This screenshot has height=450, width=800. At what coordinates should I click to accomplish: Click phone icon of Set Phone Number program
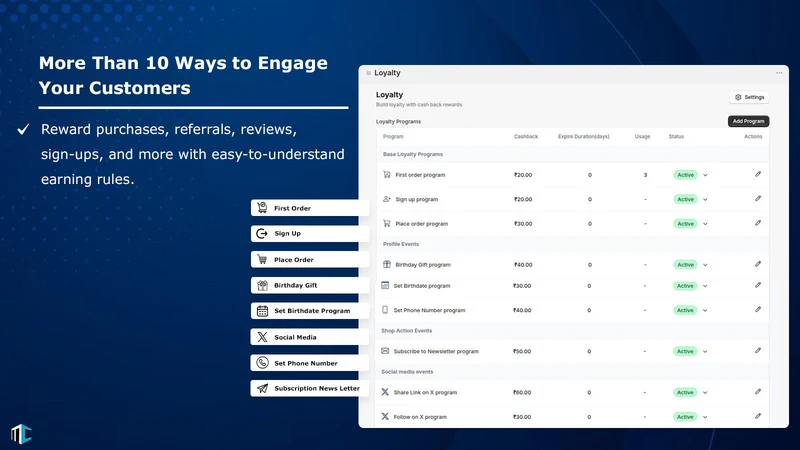click(385, 310)
